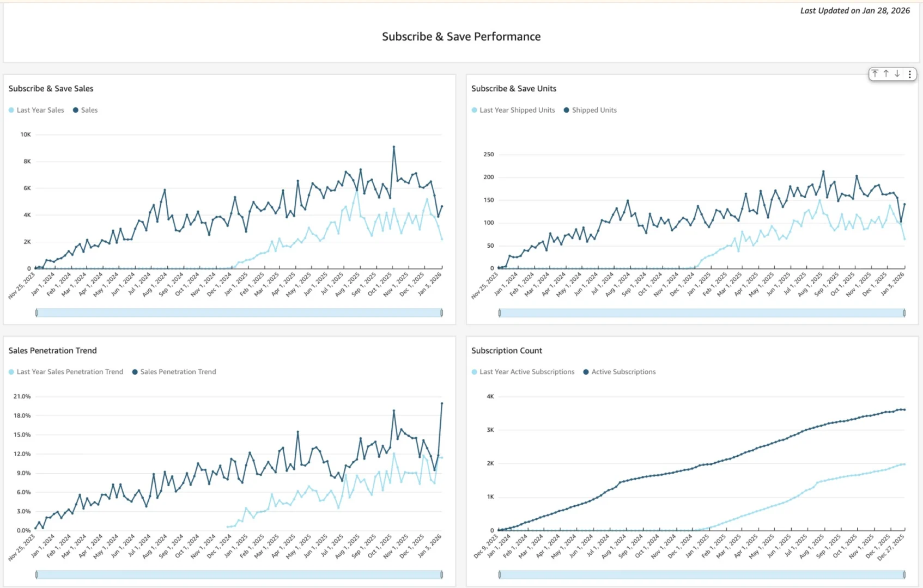Viewport: 923px width, 588px height.
Task: Open the three-dot menu for Units chart
Action: [909, 74]
